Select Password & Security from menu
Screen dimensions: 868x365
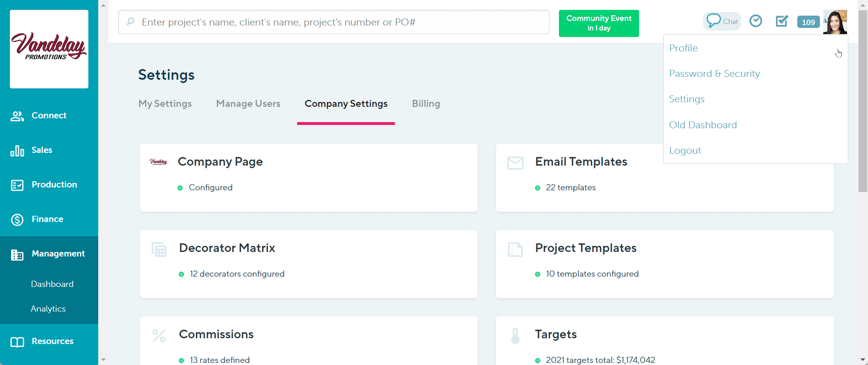pyautogui.click(x=714, y=74)
